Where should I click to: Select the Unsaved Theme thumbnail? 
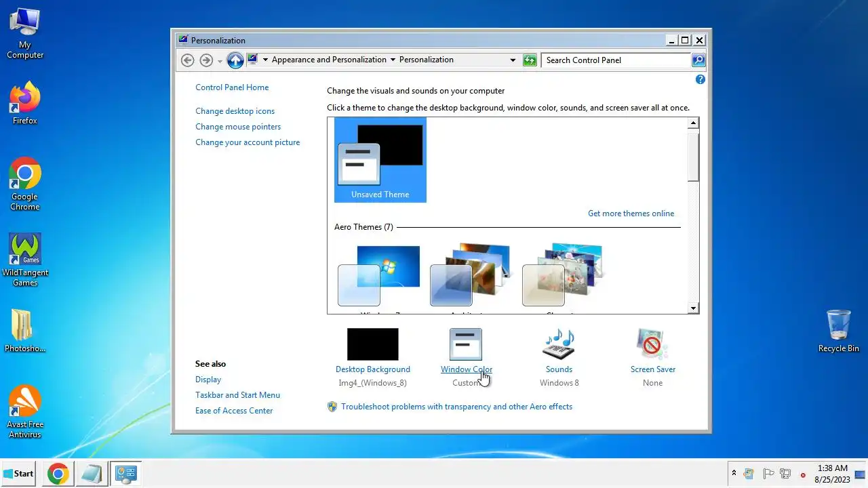(x=380, y=160)
